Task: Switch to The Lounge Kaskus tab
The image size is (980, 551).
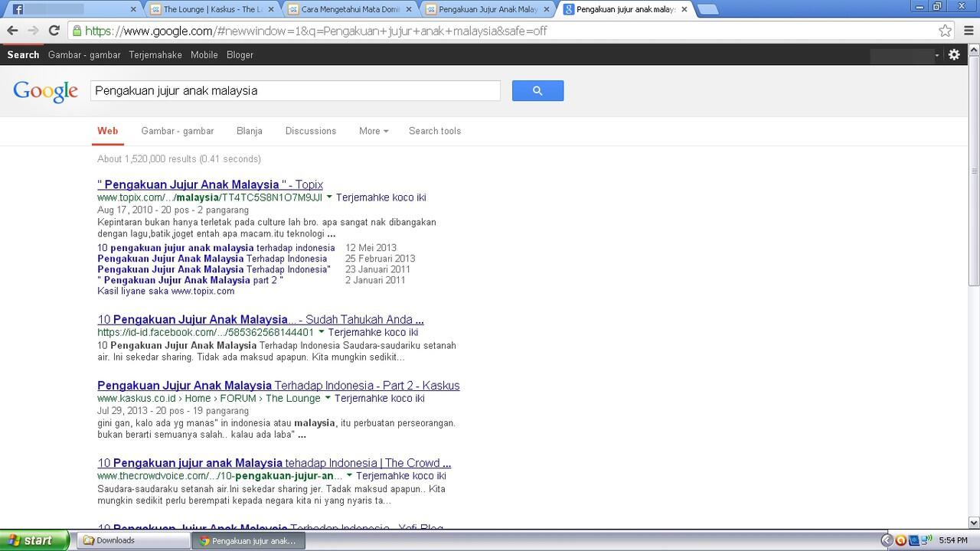Action: [x=211, y=9]
